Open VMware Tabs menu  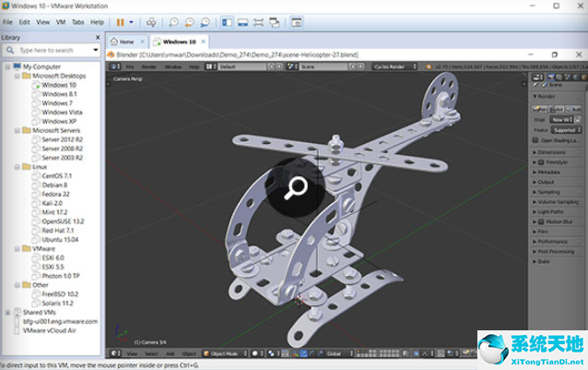pos(78,22)
